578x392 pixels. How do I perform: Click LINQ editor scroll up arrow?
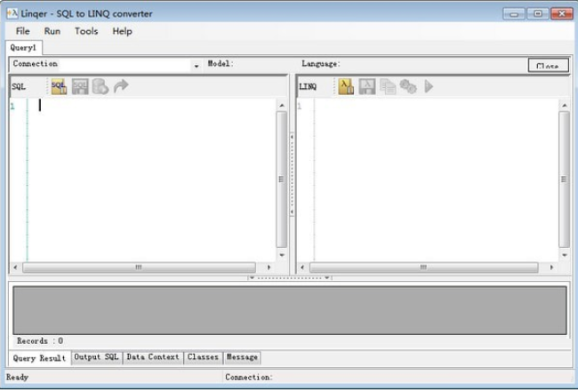(x=564, y=106)
